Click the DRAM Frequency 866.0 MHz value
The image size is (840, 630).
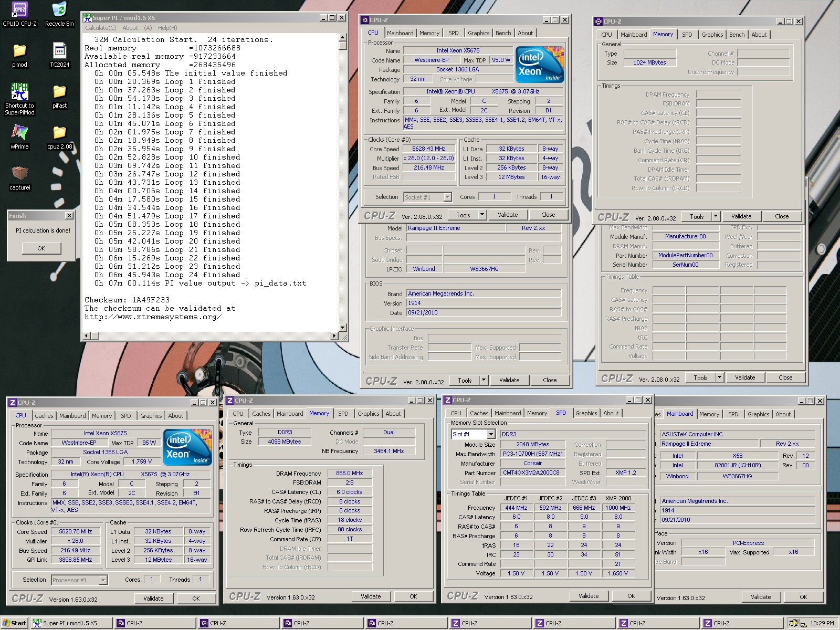(x=349, y=474)
